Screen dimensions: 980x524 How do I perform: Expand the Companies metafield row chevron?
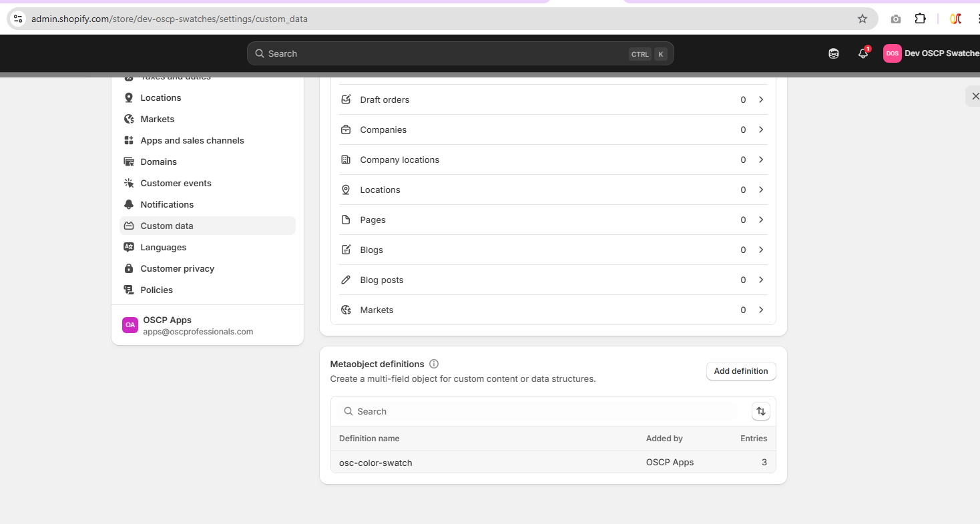[760, 129]
